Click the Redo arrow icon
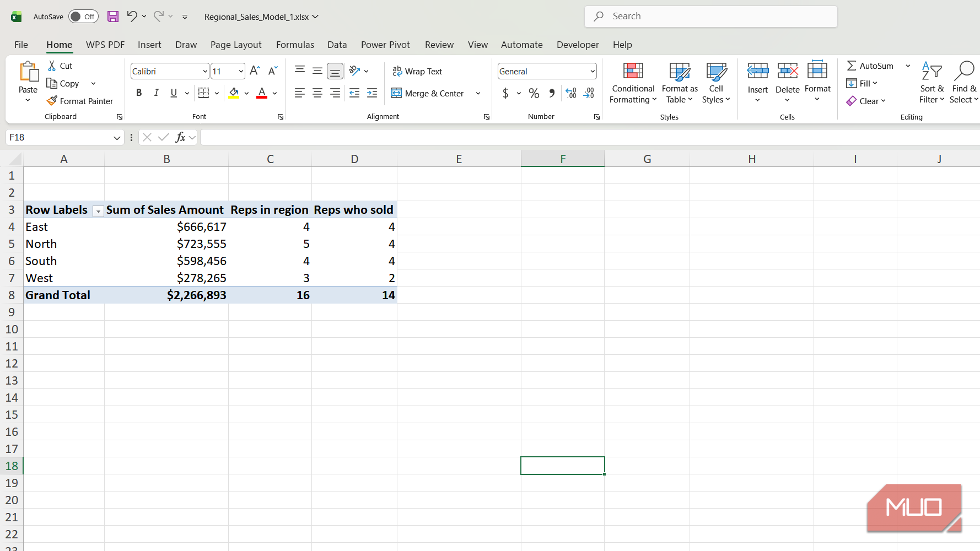 (158, 16)
